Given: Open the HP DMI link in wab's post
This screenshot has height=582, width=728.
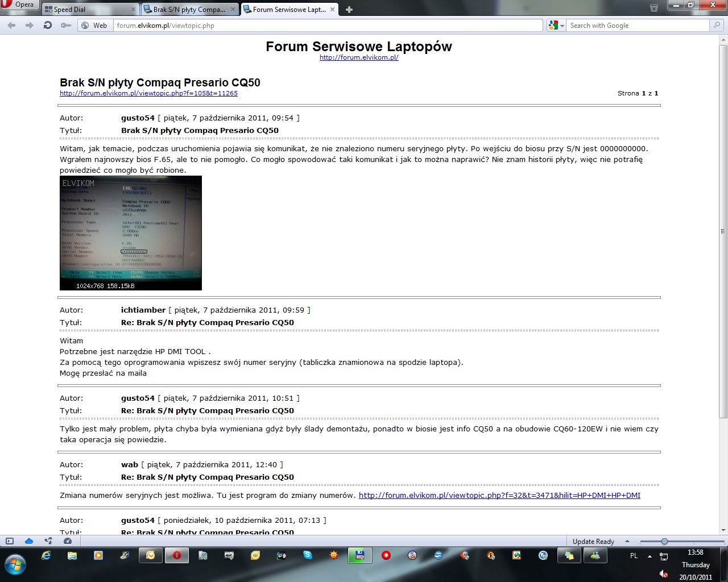Looking at the screenshot, I should point(499,495).
